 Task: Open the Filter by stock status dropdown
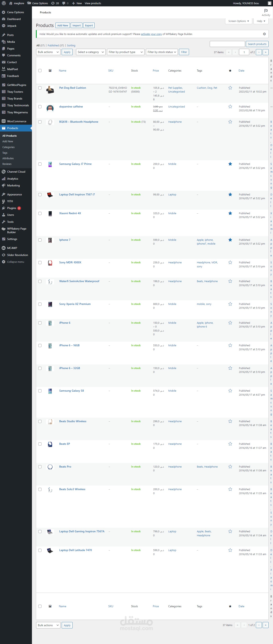(x=162, y=52)
